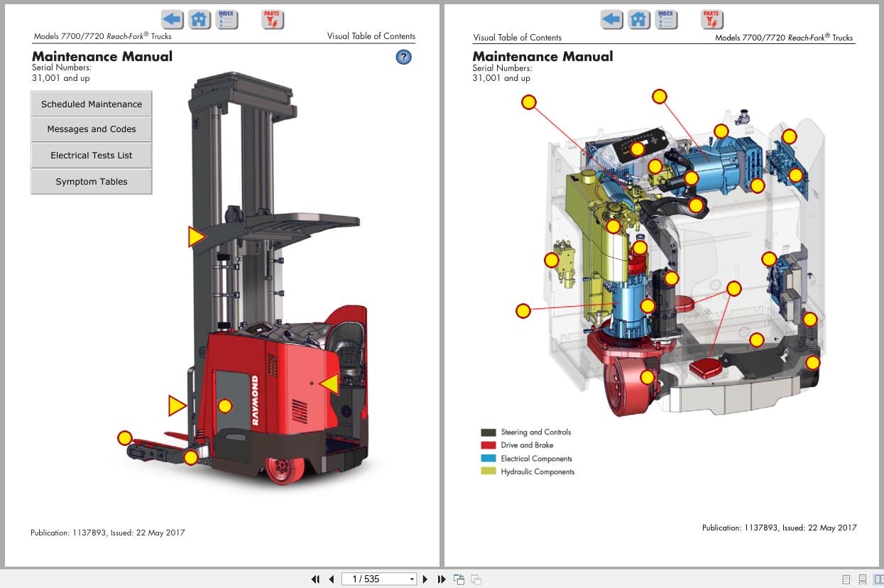Switch to continuous page view
884x588 pixels.
(862, 579)
